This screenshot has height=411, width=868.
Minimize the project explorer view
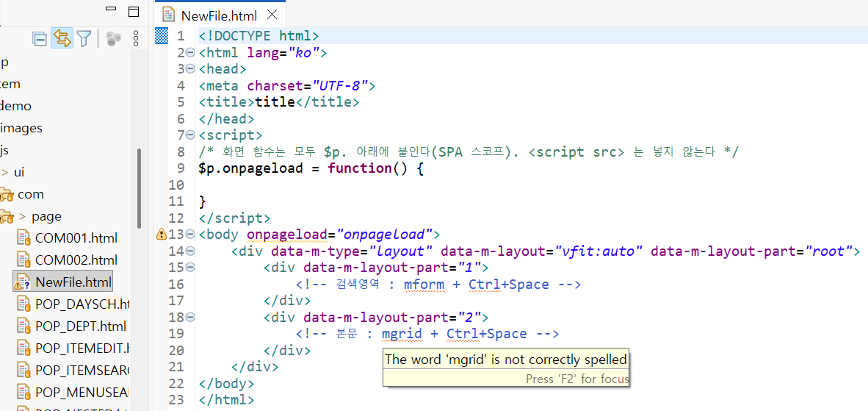click(x=112, y=10)
